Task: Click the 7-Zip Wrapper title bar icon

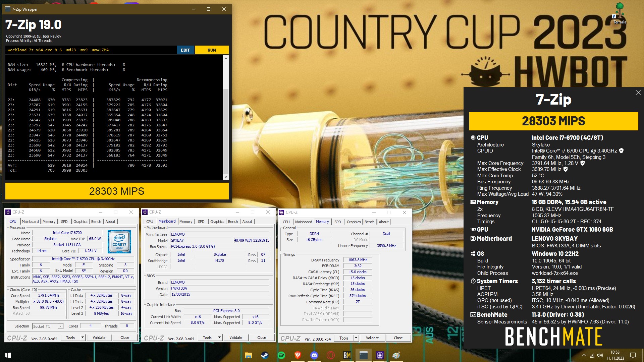Action: (8, 9)
